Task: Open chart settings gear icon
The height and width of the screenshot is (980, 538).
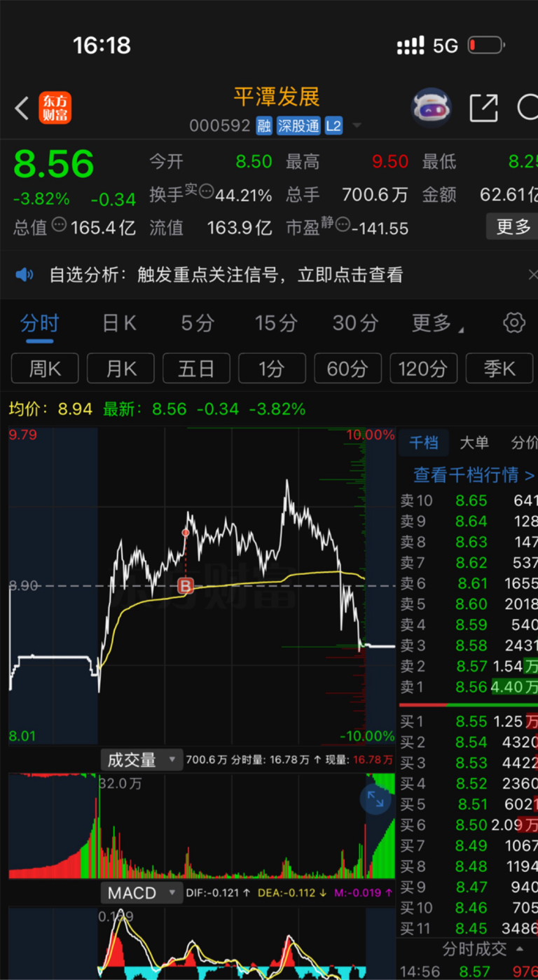Action: pos(514,323)
